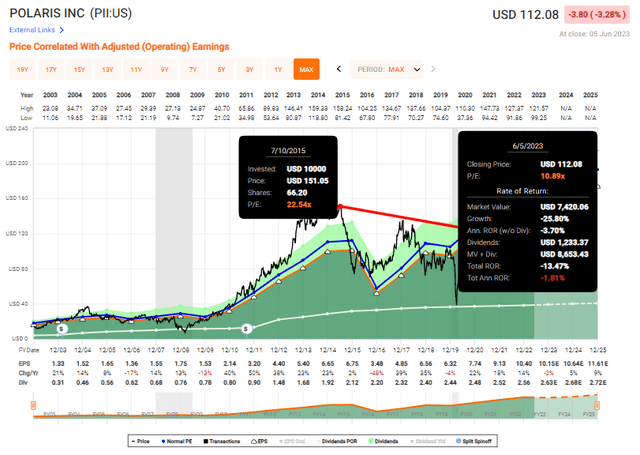Click the EPS estimate 11.61E
The width and height of the screenshot is (640, 455).
tap(597, 364)
